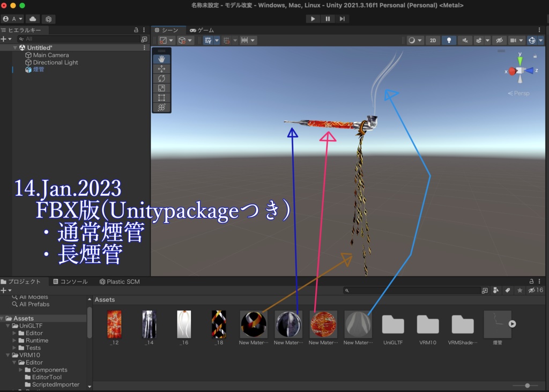Toggle scene audio mute
Viewport: 549px width, 392px height.
pos(465,40)
